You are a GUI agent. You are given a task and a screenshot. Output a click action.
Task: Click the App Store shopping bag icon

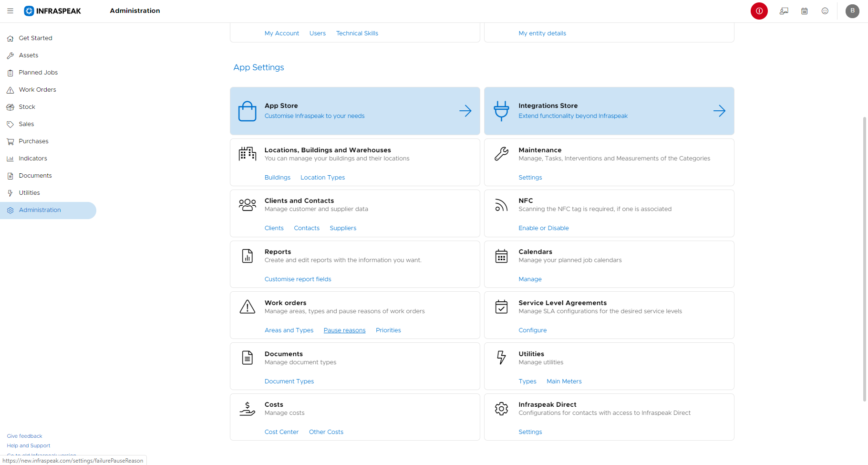[x=248, y=111]
